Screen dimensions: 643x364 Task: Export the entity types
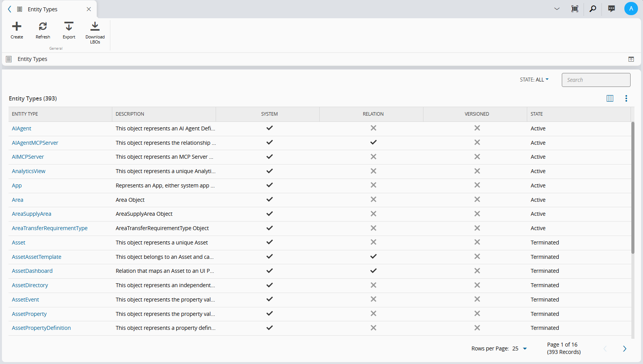[x=69, y=26]
